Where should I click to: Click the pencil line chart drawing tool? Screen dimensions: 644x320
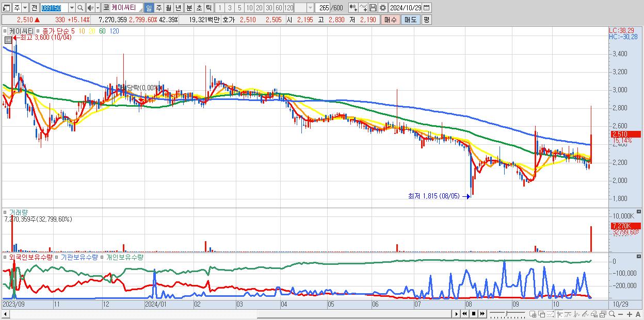point(585,314)
